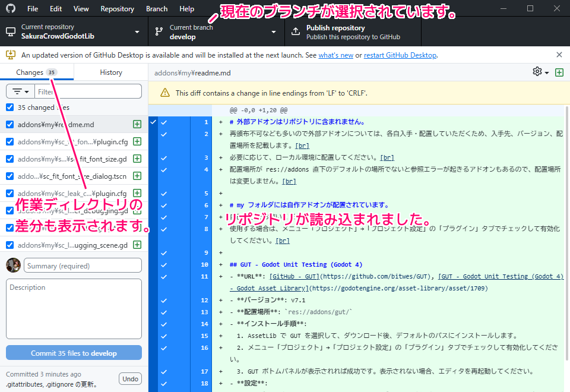
Task: Toggle the 35 changed files checkbox
Action: coord(10,108)
